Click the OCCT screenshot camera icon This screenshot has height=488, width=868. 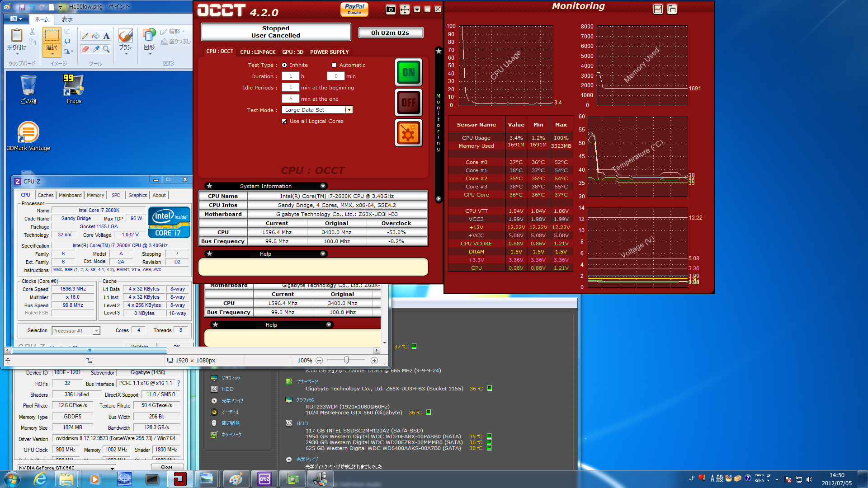[391, 9]
